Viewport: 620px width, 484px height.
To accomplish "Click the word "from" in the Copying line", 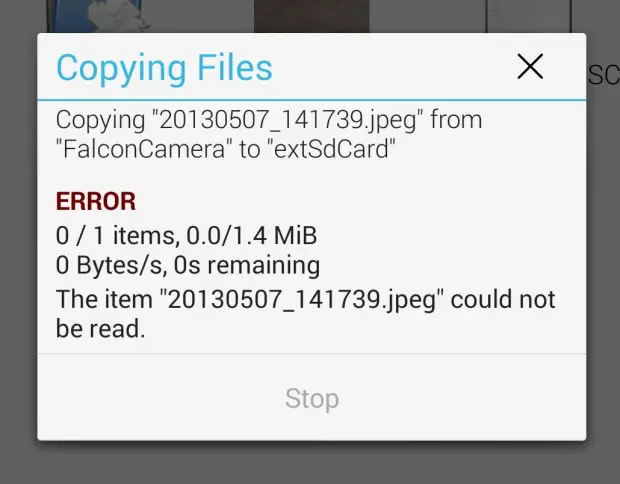I will pyautogui.click(x=456, y=120).
